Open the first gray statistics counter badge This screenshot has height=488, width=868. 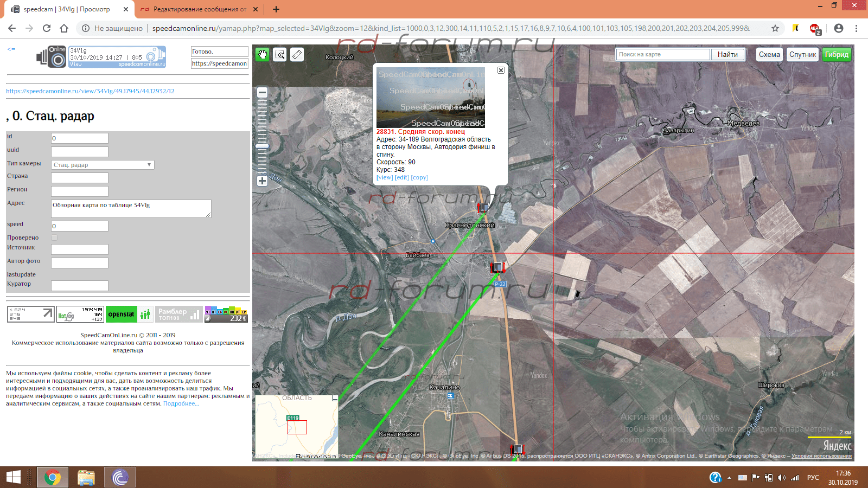(31, 314)
